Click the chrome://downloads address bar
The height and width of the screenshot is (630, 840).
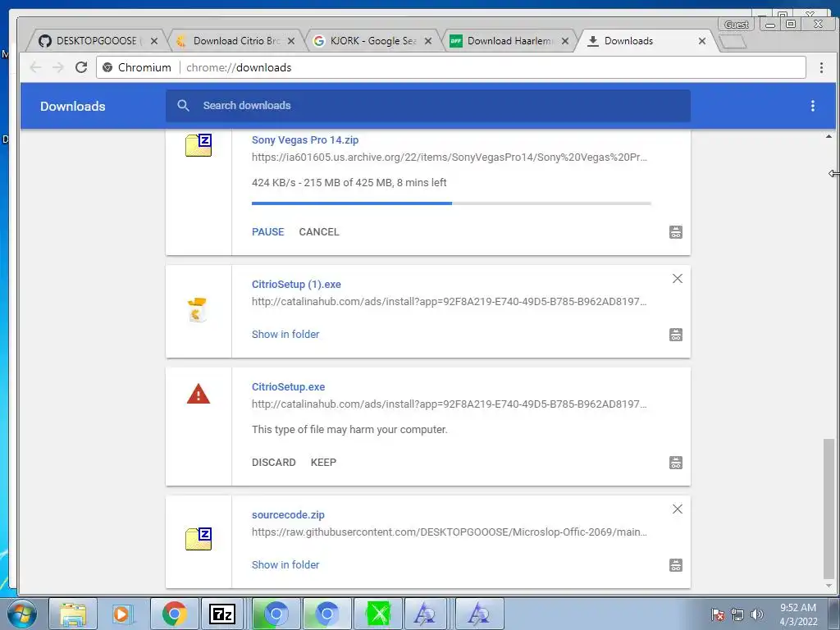[x=451, y=67]
